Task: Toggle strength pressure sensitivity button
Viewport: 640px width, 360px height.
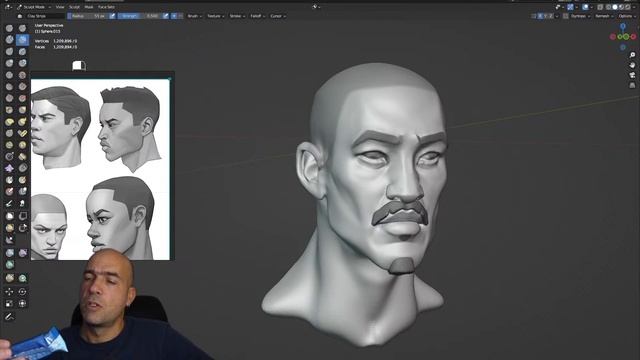Action: pos(165,16)
